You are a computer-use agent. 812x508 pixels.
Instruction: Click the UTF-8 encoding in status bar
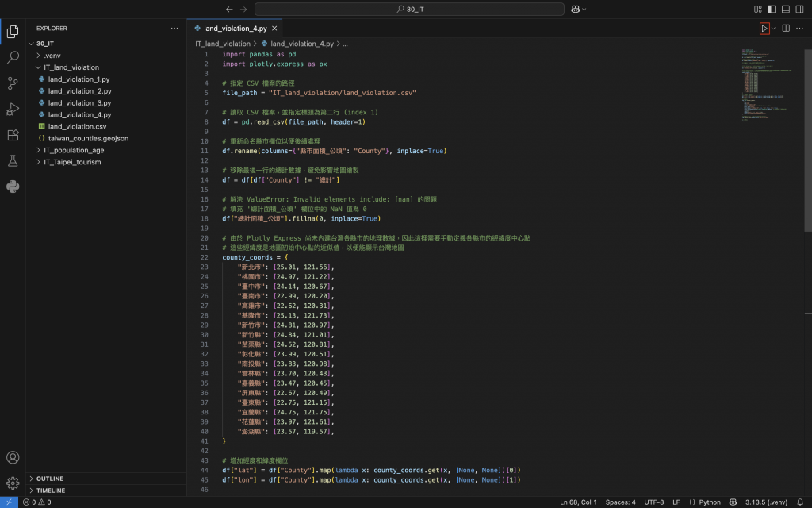point(654,502)
